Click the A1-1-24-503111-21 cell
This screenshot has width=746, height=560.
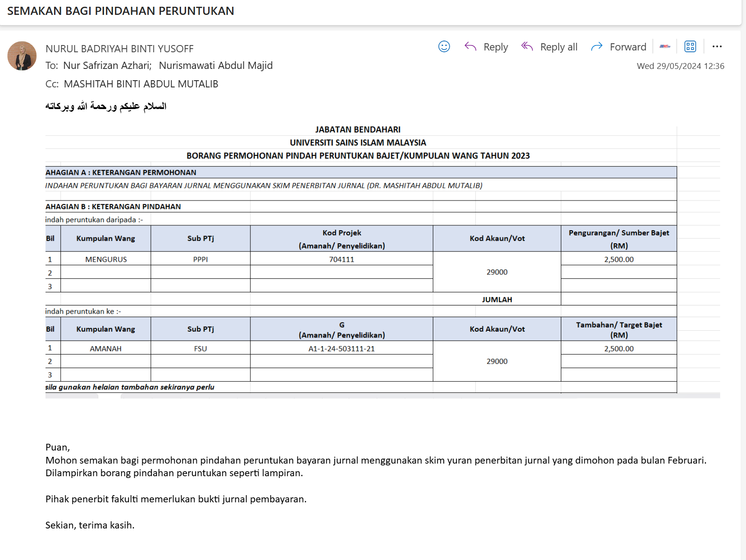coord(341,348)
